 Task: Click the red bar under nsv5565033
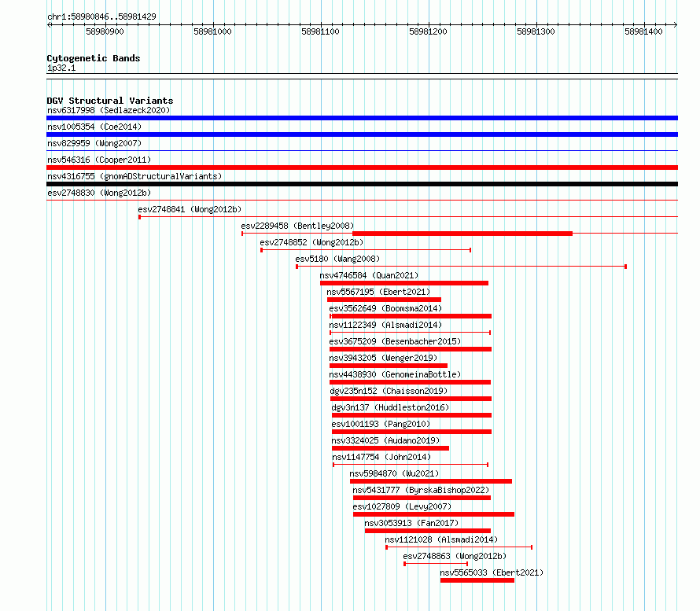(477, 580)
